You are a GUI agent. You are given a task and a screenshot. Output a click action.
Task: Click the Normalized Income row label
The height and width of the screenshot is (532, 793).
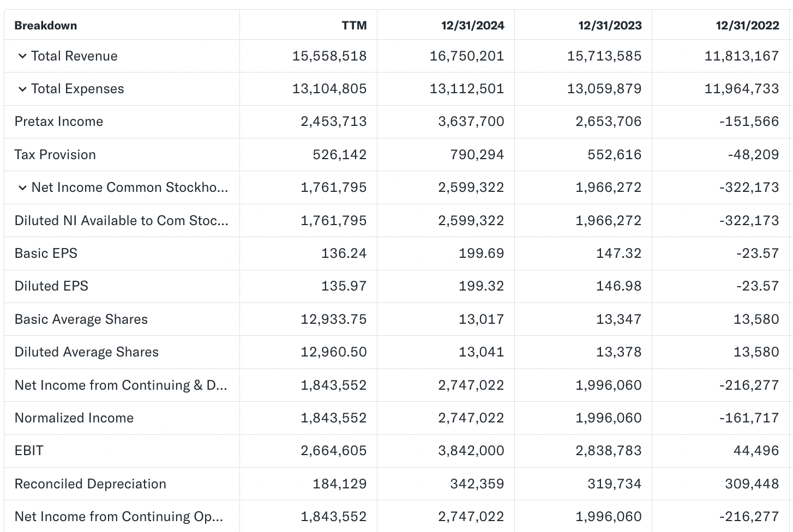74,418
